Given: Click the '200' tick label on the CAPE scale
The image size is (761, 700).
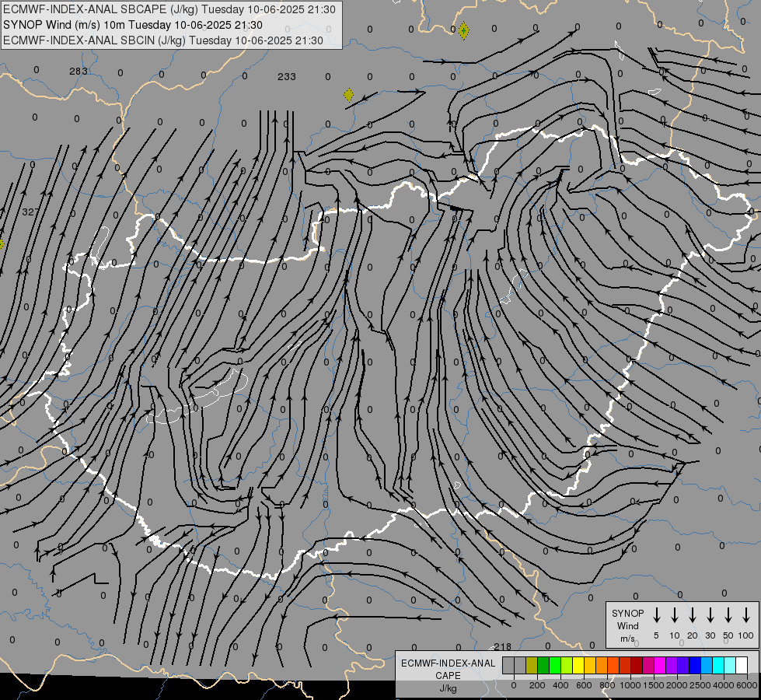Looking at the screenshot, I should tap(537, 685).
